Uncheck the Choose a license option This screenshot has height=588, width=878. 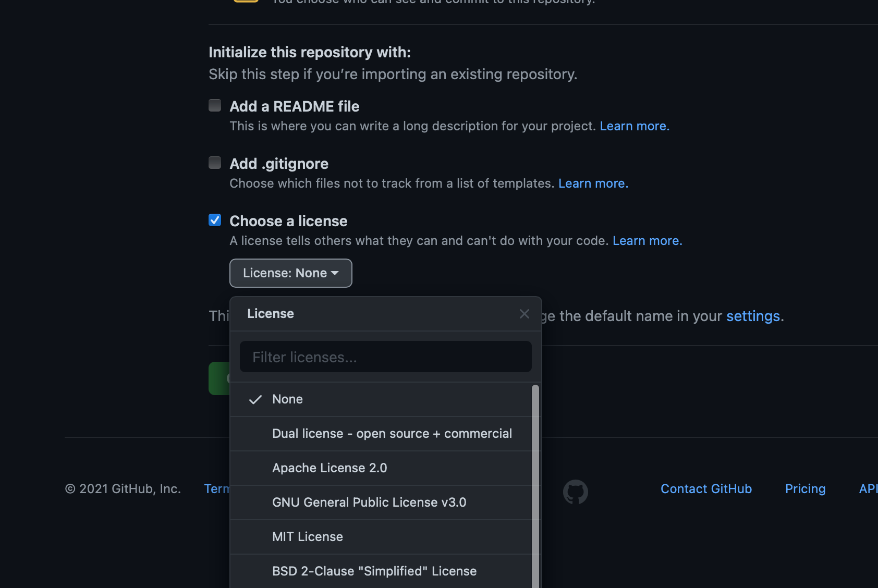coord(214,219)
